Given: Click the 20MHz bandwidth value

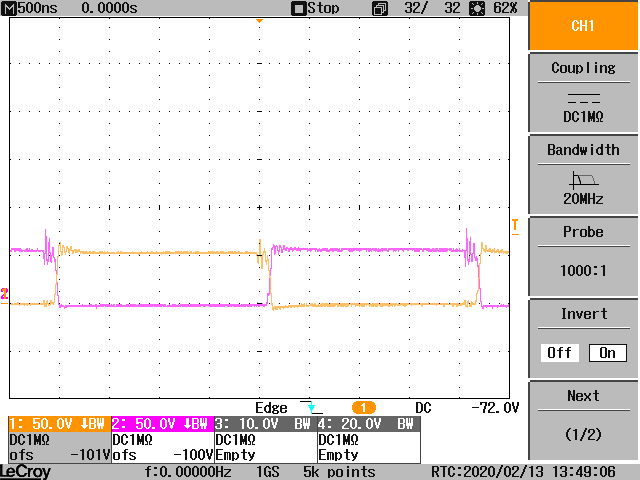Looking at the screenshot, I should [583, 199].
